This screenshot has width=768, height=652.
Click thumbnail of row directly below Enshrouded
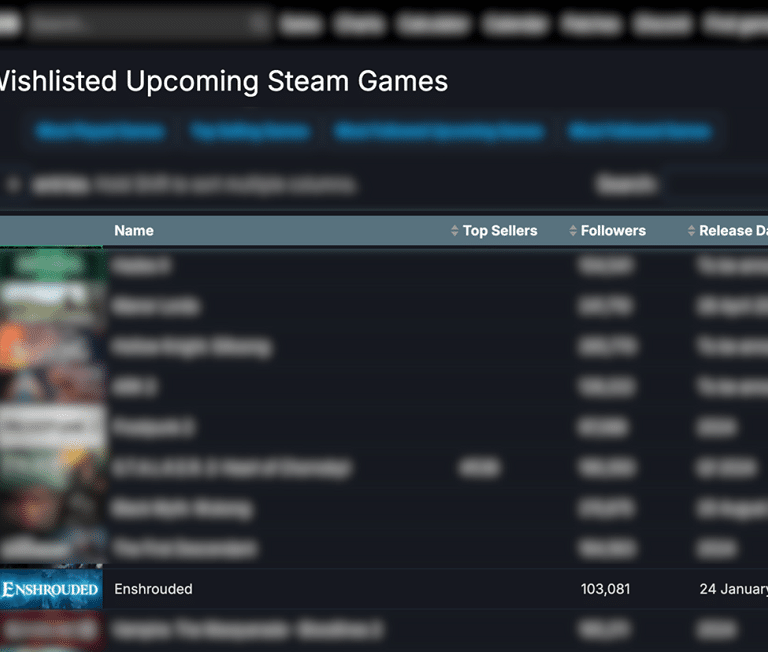51,630
